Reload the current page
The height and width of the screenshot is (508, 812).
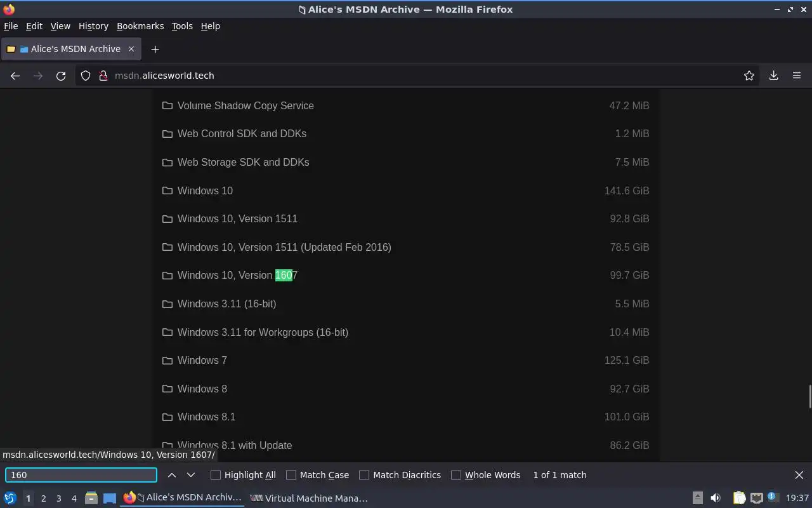click(61, 76)
